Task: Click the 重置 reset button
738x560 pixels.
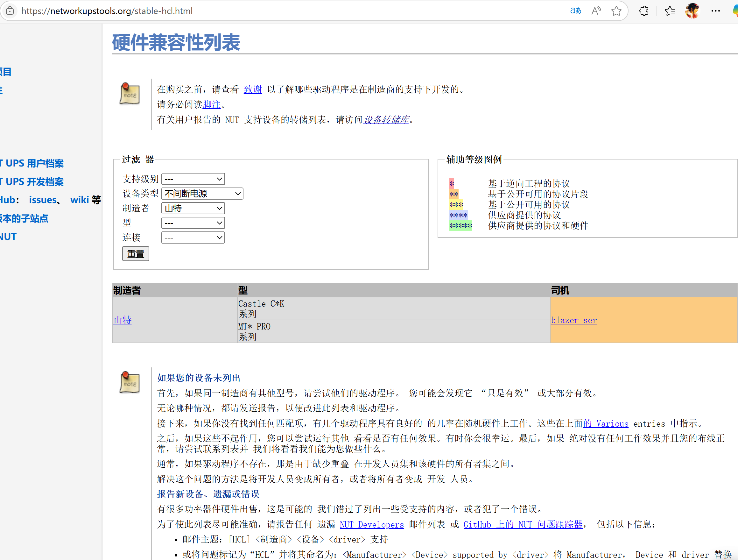Action: click(136, 254)
